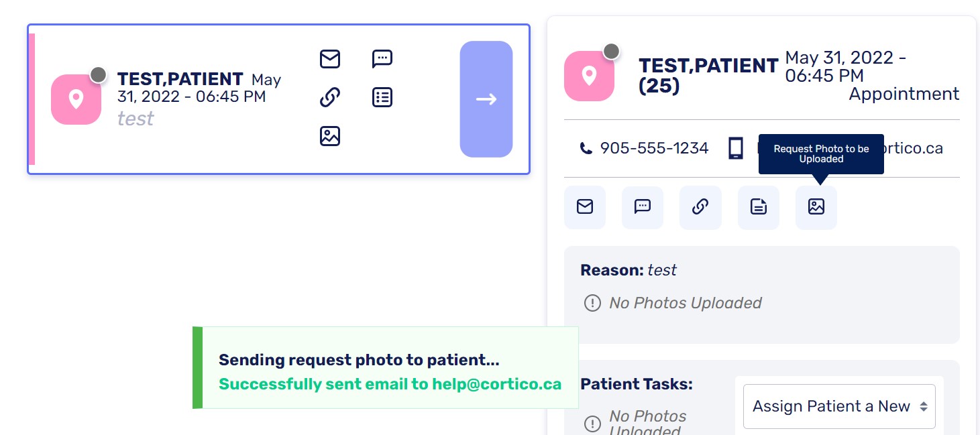Image resolution: width=980 pixels, height=435 pixels.
Task: Open the Assign Patient a New dropdown
Action: 839,406
